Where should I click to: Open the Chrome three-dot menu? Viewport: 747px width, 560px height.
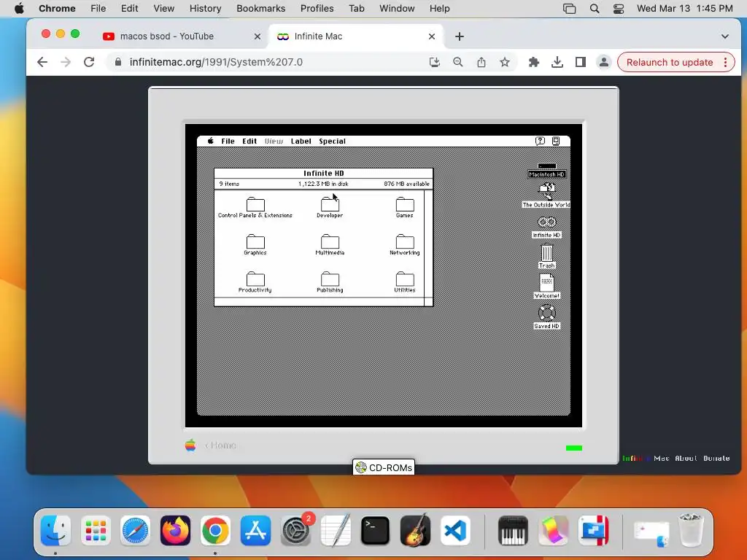pos(726,62)
